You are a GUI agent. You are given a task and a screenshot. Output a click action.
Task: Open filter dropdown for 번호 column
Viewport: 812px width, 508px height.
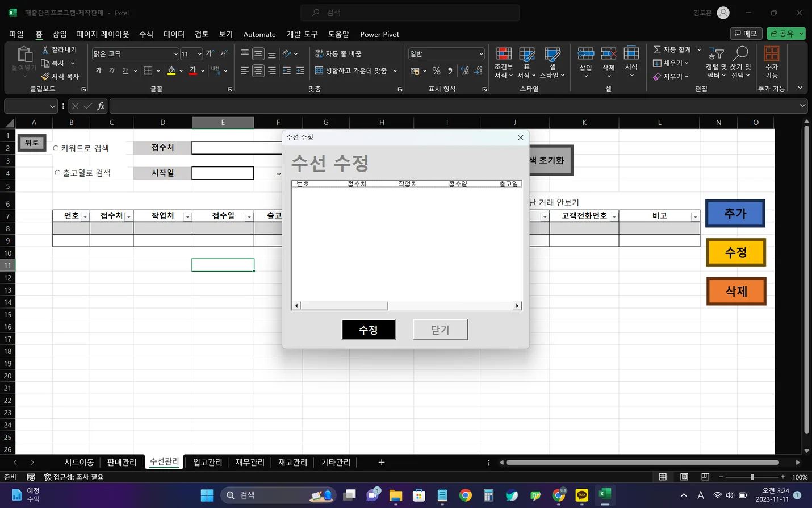[85, 216]
